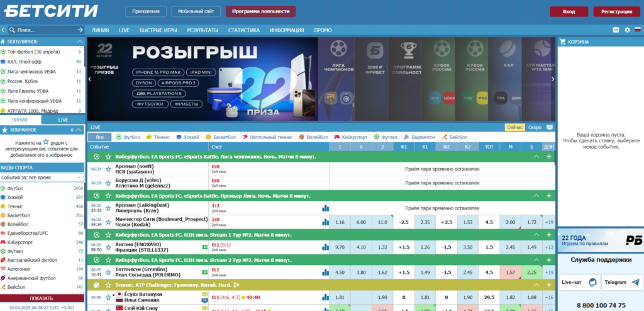
Task: Open green field broadcast icon for Англия match
Action: (204, 247)
